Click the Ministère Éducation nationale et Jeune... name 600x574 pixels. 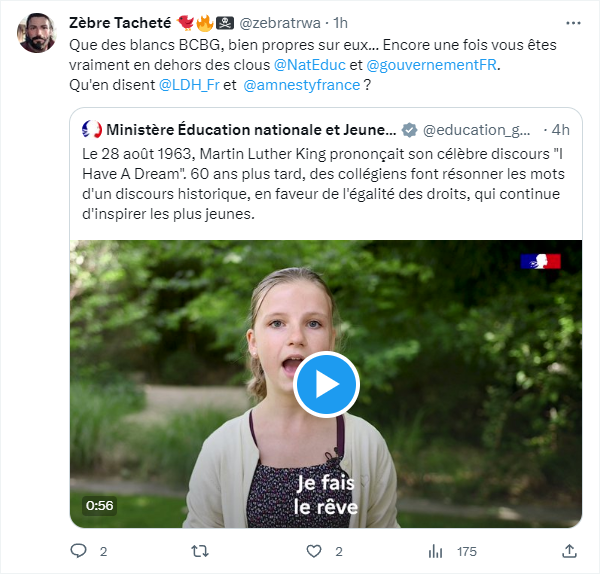click(x=251, y=130)
